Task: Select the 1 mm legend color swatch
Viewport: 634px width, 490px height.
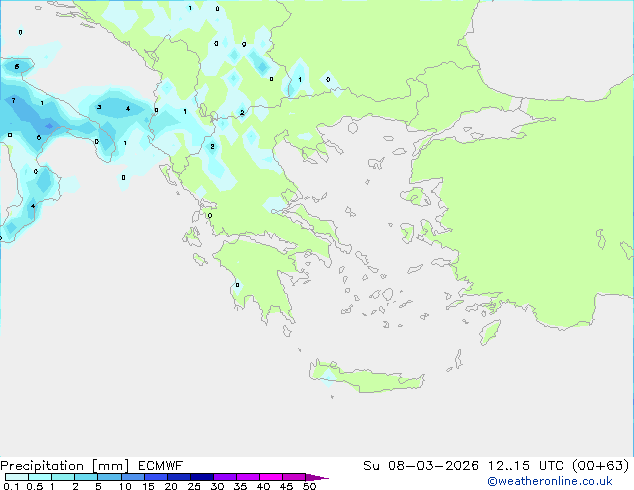Action: click(x=63, y=477)
